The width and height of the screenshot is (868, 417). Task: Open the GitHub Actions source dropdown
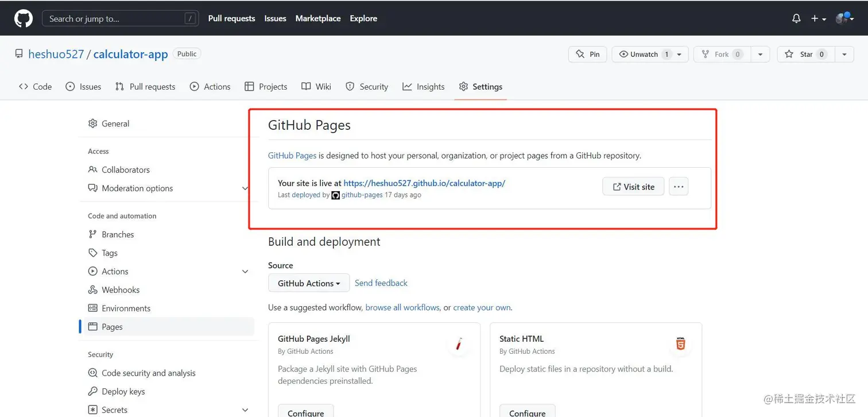point(309,283)
